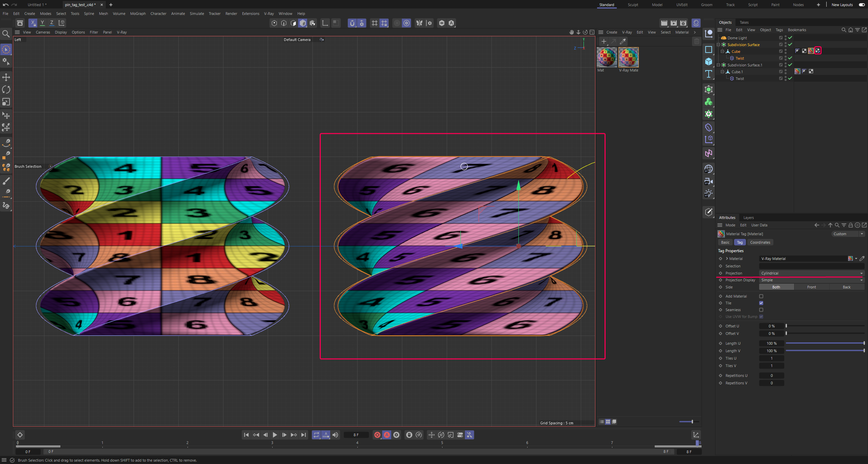Switch to the Takes tab

click(x=744, y=22)
